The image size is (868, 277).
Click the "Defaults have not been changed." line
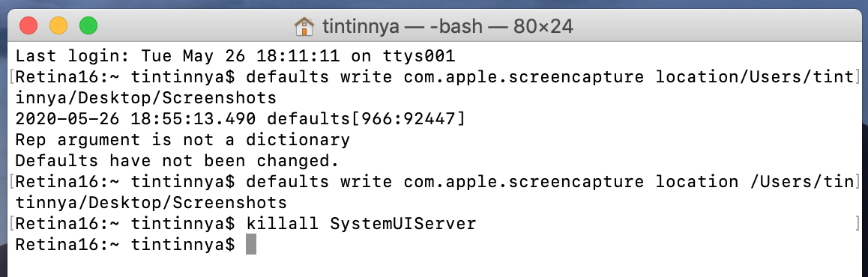pos(177,161)
